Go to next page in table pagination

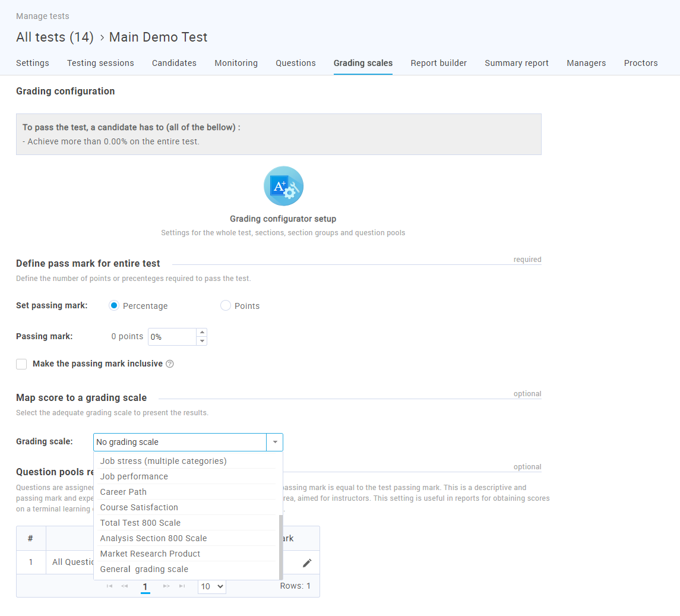pos(166,586)
